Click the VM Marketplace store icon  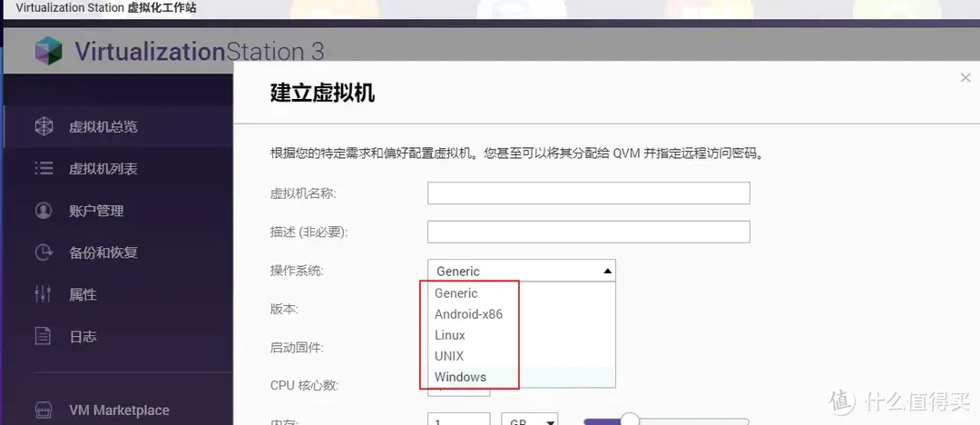[44, 410]
